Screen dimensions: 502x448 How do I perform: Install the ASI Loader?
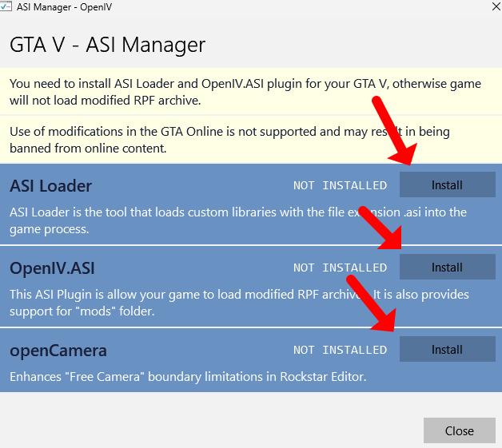pos(447,185)
